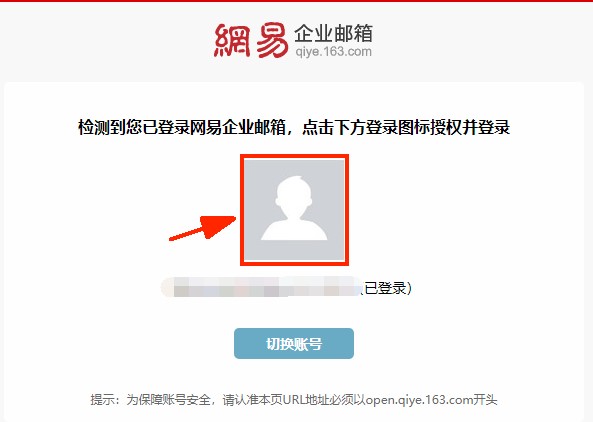Image resolution: width=593 pixels, height=422 pixels.
Task: Click the 企业邮箱 logo text
Action: coord(334,33)
